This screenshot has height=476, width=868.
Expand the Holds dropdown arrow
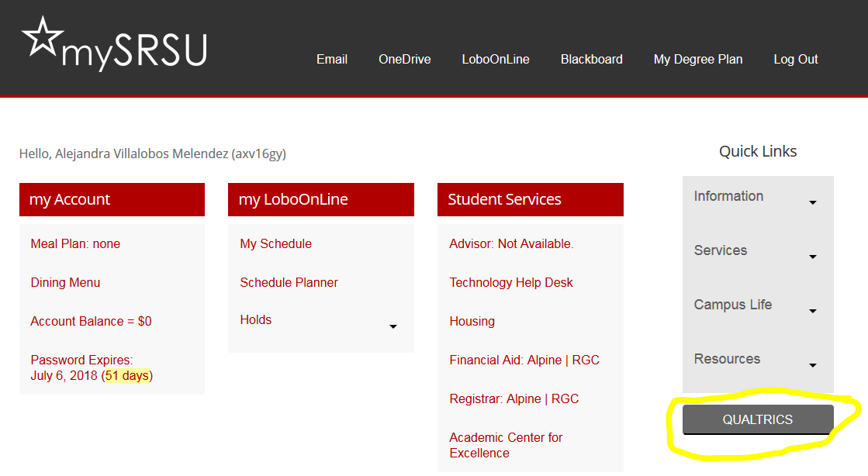[393, 326]
